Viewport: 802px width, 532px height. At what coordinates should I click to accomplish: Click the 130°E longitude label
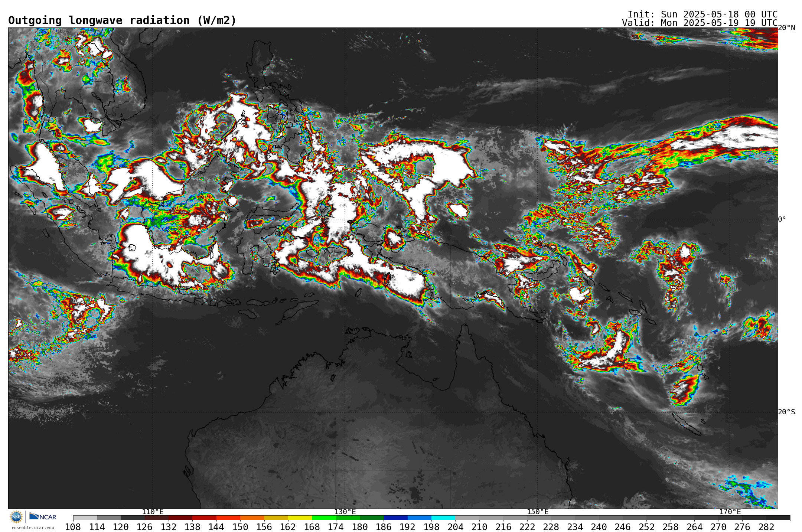(345, 512)
